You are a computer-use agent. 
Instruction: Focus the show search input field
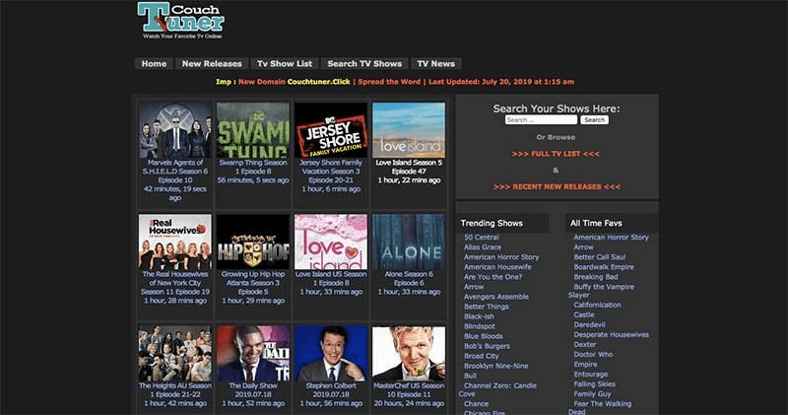point(540,120)
